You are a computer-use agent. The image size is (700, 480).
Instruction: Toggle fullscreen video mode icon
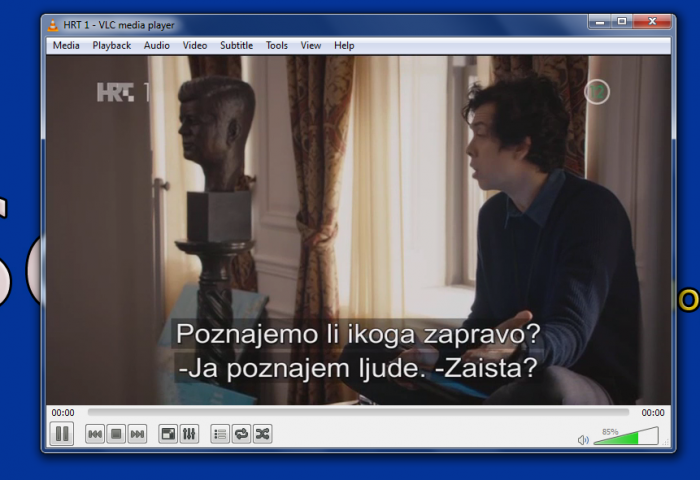pos(168,434)
